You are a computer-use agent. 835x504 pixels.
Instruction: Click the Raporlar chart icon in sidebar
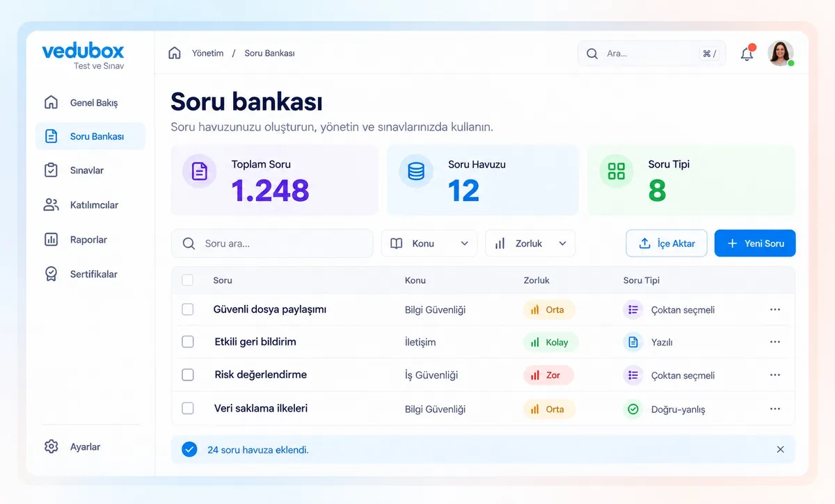point(51,239)
